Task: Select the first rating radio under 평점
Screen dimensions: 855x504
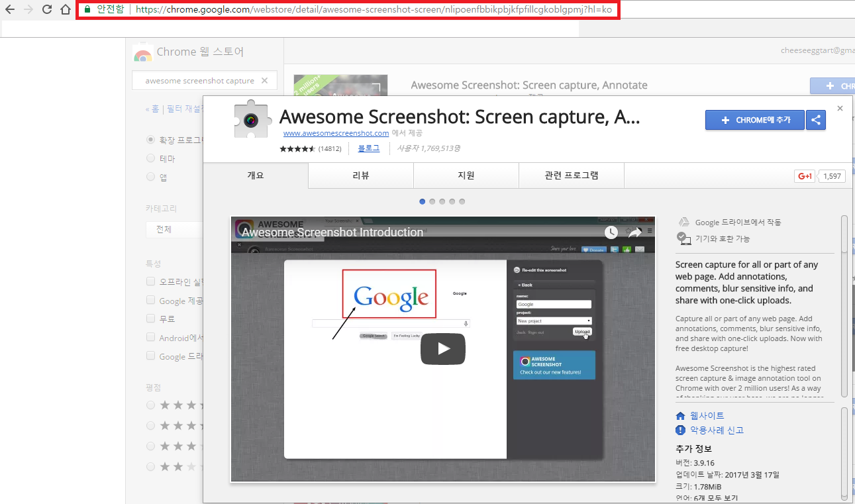Action: tap(151, 405)
